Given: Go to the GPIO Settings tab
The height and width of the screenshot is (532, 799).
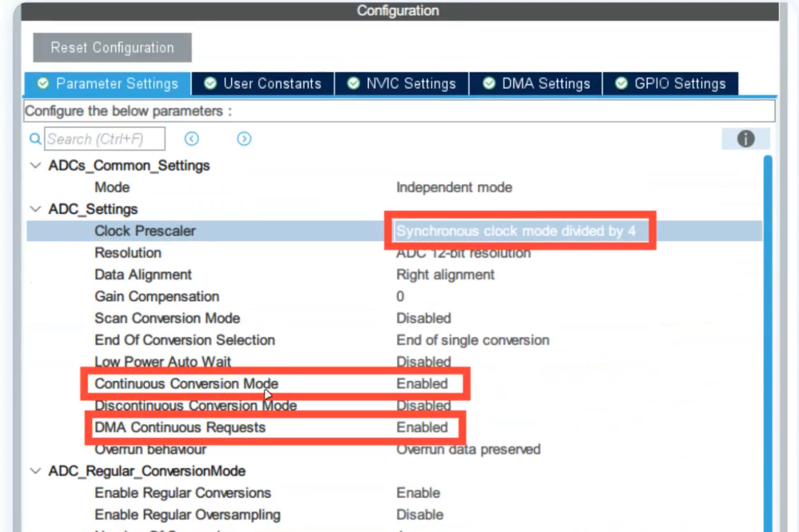Looking at the screenshot, I should tap(670, 83).
